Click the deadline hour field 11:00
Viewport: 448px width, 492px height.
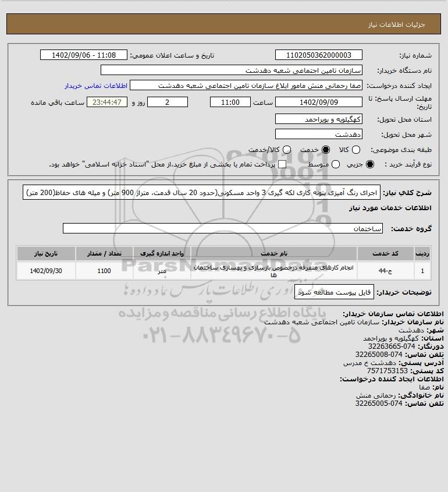click(230, 102)
